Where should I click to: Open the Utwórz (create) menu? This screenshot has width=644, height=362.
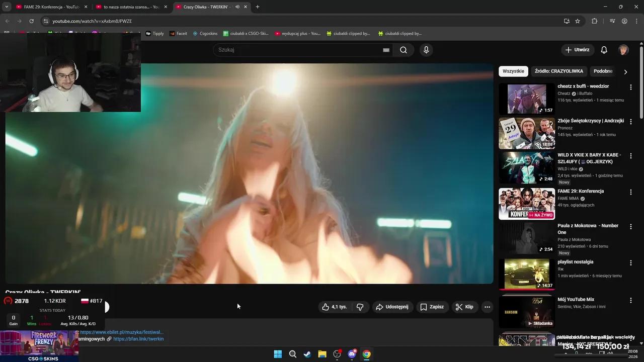(578, 50)
